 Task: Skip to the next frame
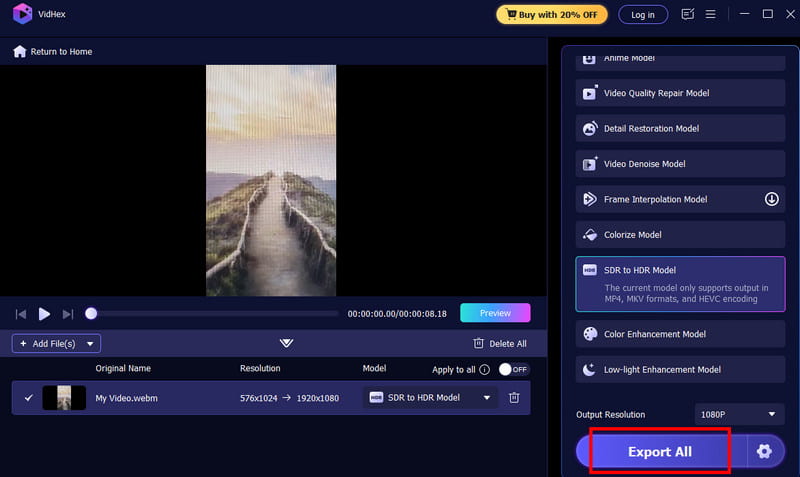tap(68, 314)
